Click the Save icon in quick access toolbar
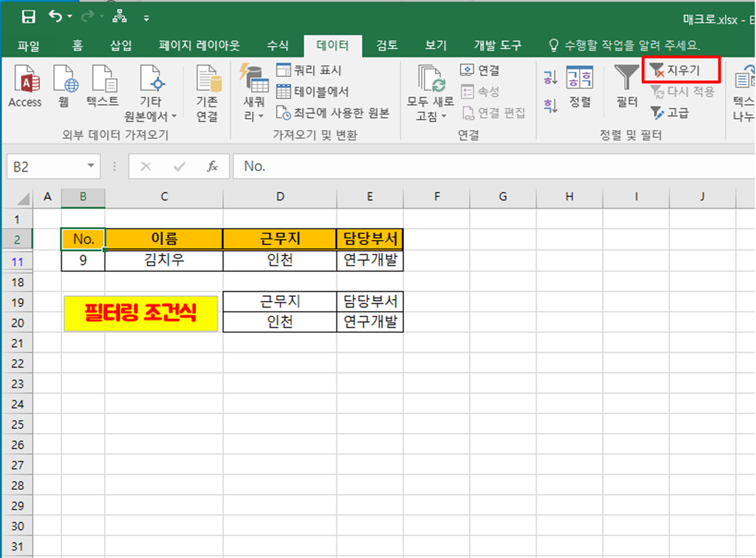756x558 pixels. tap(28, 17)
